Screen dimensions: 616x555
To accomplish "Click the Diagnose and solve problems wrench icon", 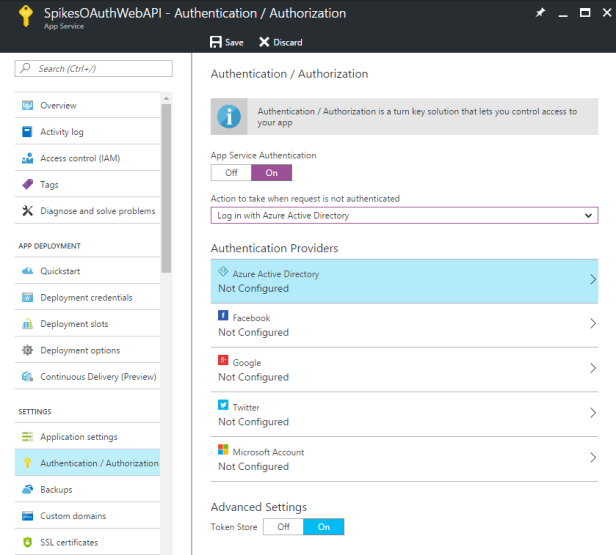I will pos(28,211).
